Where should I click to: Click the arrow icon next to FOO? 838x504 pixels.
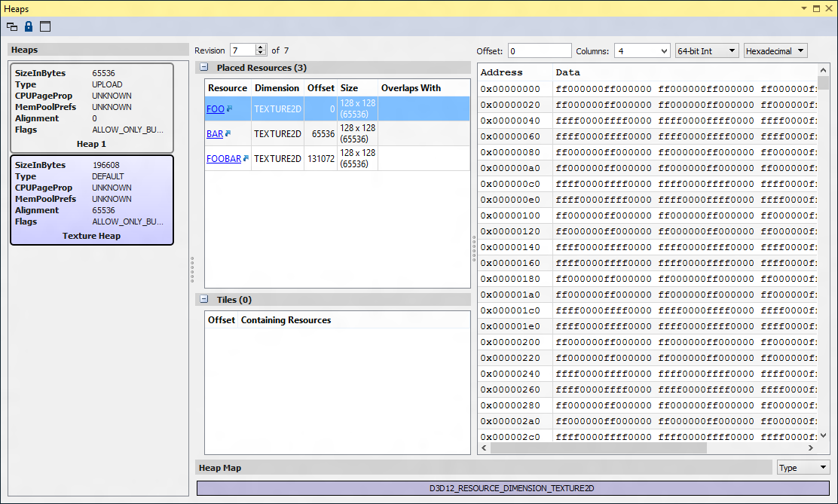coord(230,109)
